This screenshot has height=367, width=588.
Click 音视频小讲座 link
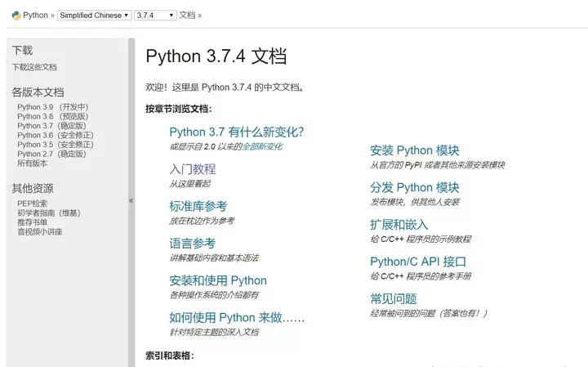pos(40,231)
